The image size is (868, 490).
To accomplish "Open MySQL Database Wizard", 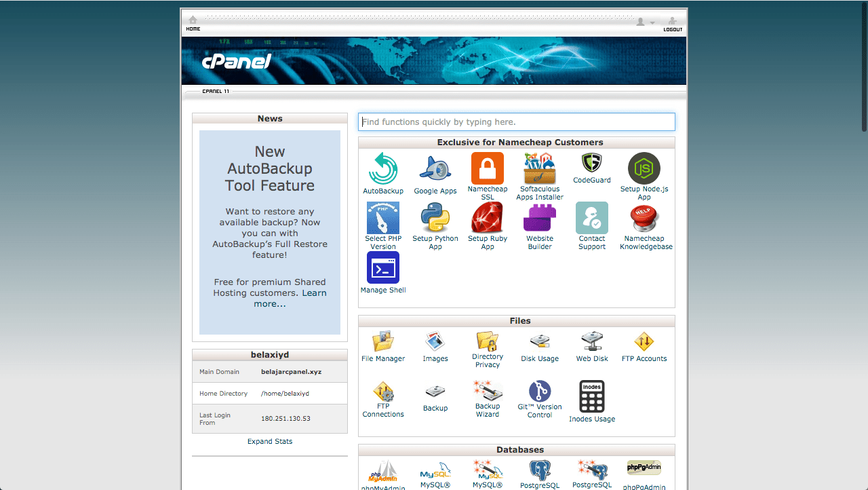I will click(x=488, y=473).
